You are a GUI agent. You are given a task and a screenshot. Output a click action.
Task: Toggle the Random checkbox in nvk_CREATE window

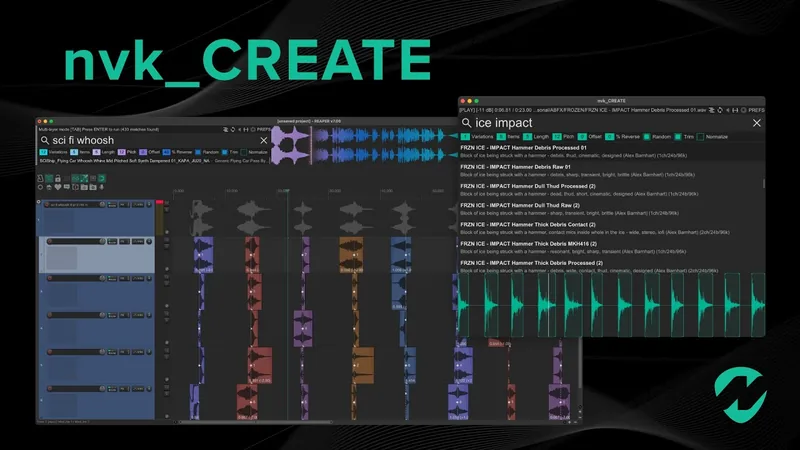click(646, 137)
